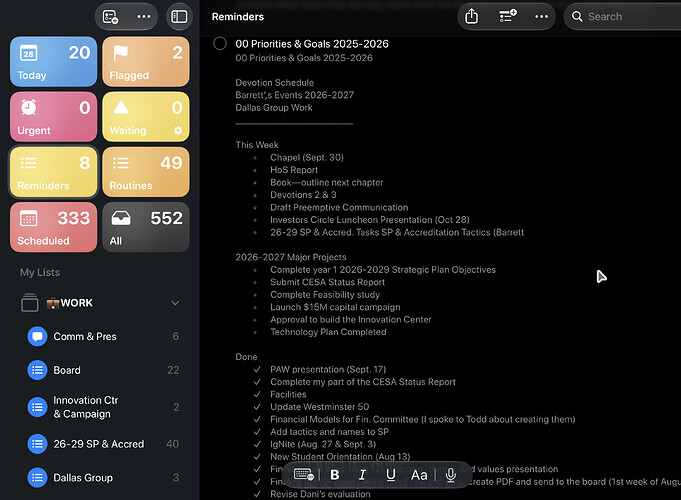The image size is (681, 500).
Task: Click the 26-29 SP & Accred icon
Action: click(x=37, y=444)
